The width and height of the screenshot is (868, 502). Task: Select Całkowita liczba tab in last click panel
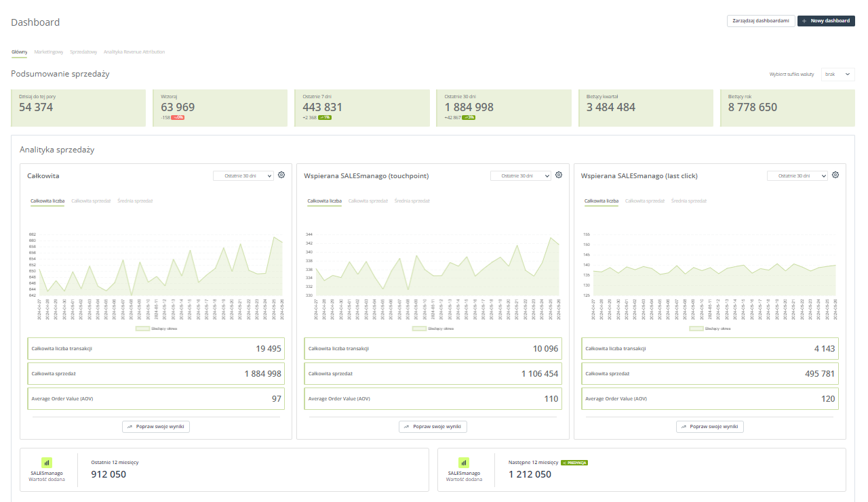[601, 201]
